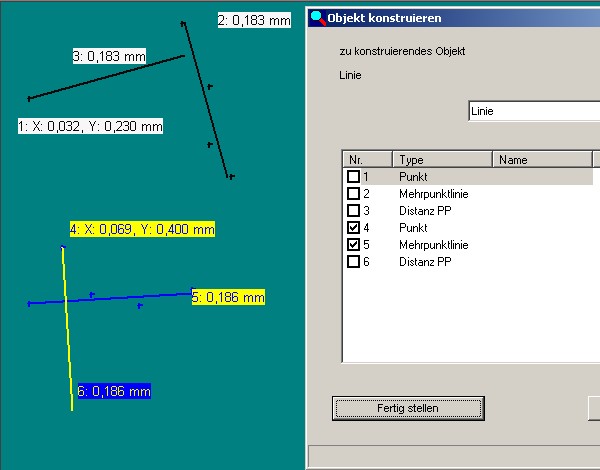
Task: Select the 'Distanz PP' text in row 6
Action: tap(425, 262)
